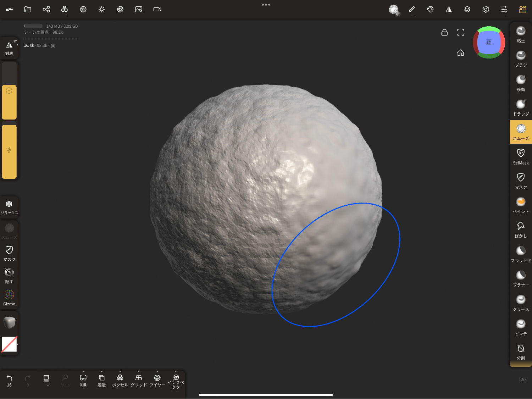This screenshot has height=399, width=532.
Task: Open the Gizmo tool on left panel
Action: click(9, 298)
